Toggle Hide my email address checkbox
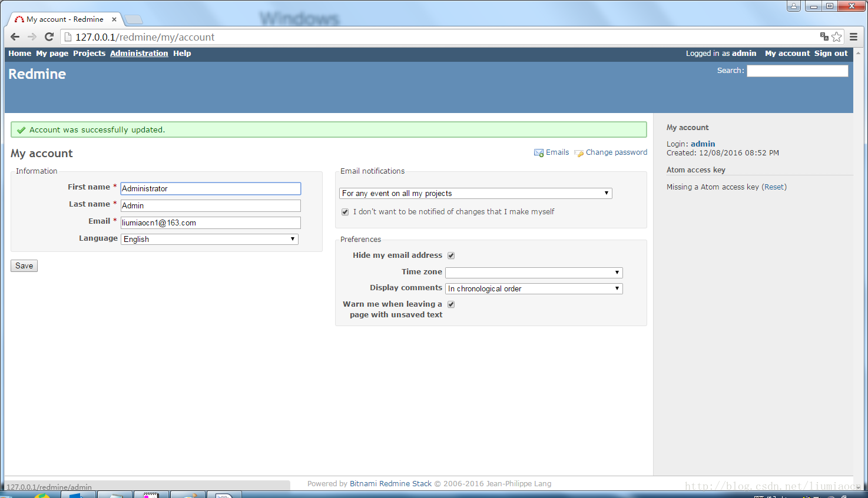This screenshot has height=498, width=868. pos(451,255)
